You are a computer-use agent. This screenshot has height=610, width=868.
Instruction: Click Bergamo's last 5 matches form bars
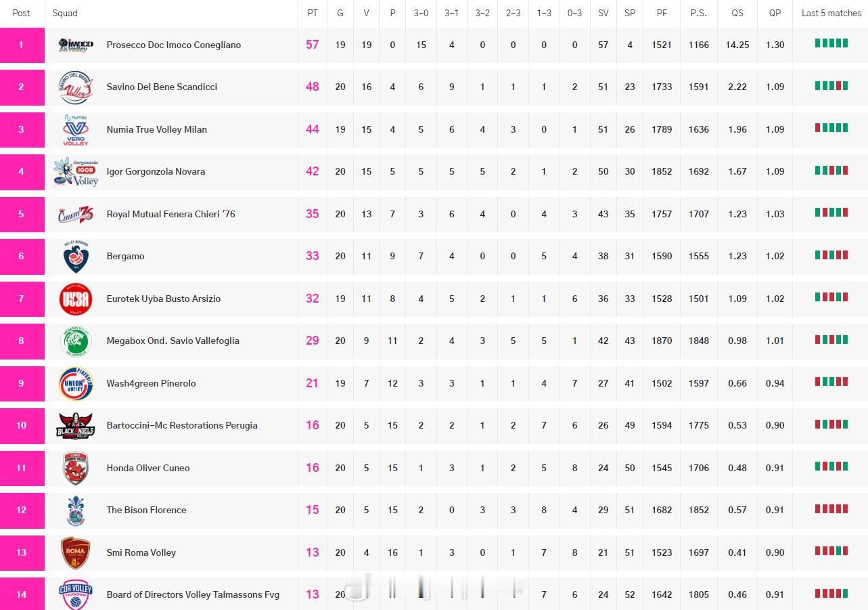pos(831,255)
